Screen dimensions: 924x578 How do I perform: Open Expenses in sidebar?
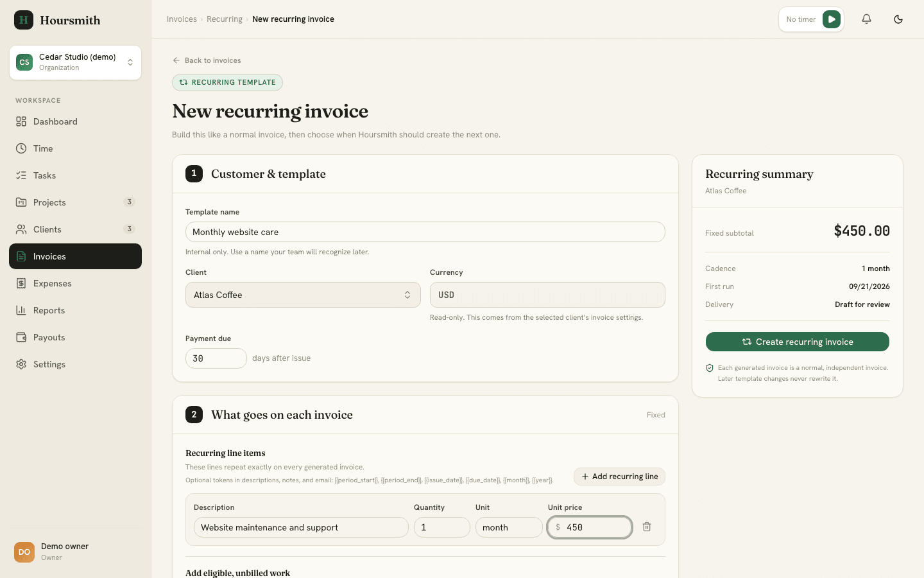click(75, 283)
